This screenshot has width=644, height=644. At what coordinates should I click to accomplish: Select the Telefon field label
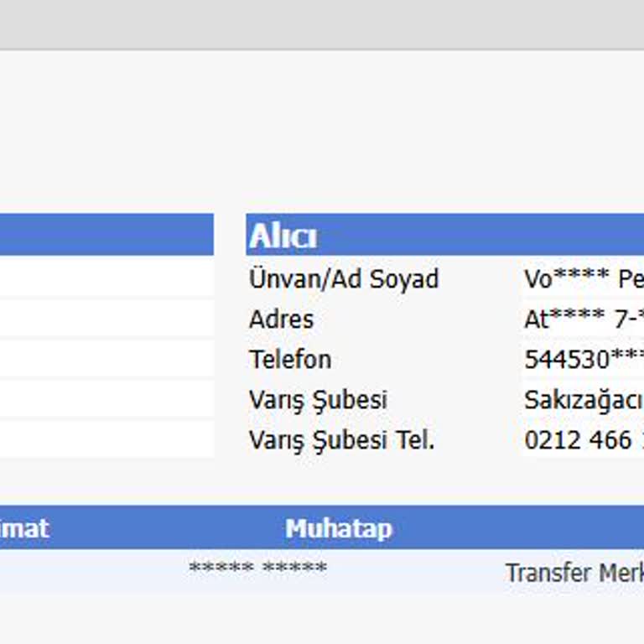[x=290, y=359]
